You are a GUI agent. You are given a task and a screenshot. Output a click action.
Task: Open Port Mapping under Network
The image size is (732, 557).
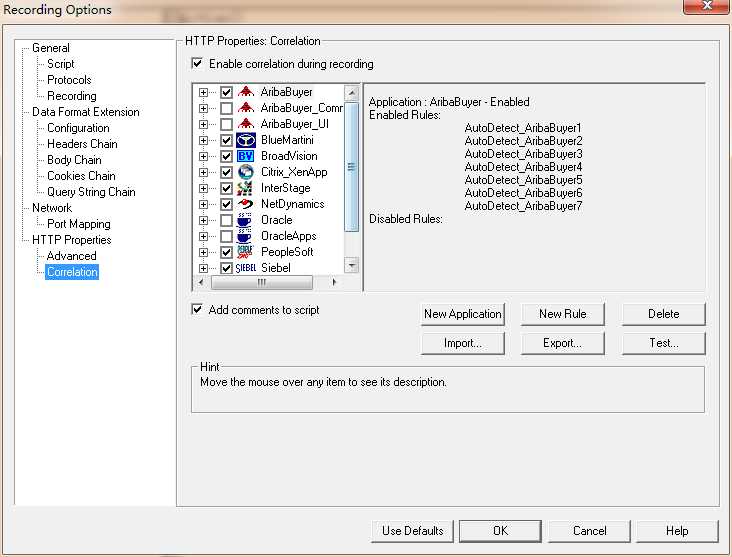[x=79, y=224]
